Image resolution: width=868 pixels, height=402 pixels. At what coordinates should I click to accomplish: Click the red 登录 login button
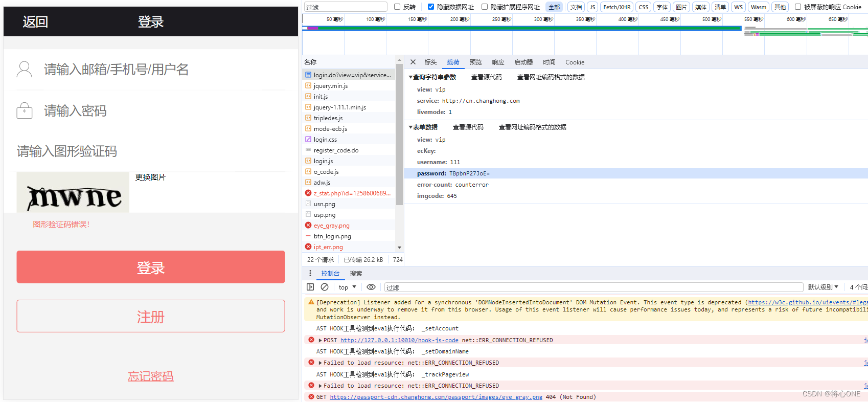click(x=151, y=267)
